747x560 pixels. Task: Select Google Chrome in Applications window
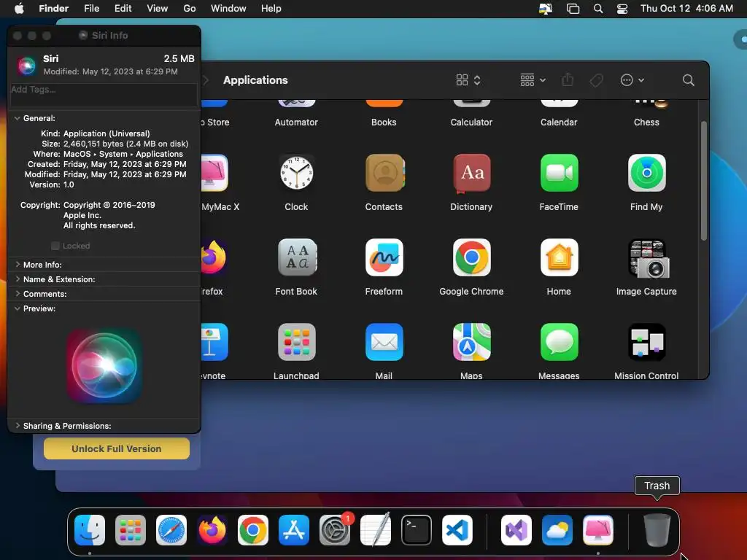coord(472,257)
